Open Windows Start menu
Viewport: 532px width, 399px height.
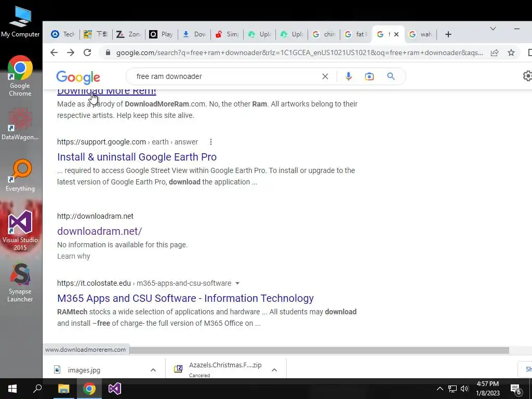12,389
